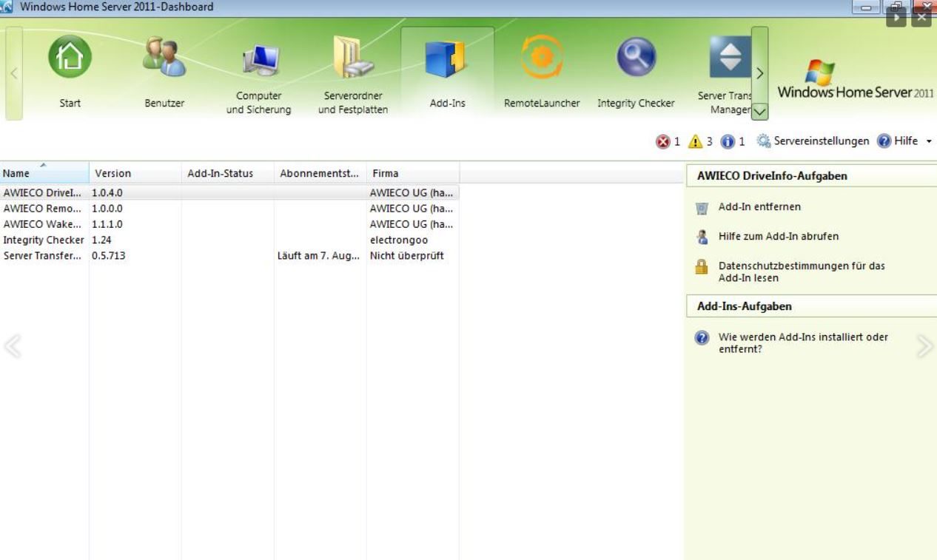Expand the Hilfe dropdown arrow
Viewport: 937px width, 560px height.
coord(929,141)
